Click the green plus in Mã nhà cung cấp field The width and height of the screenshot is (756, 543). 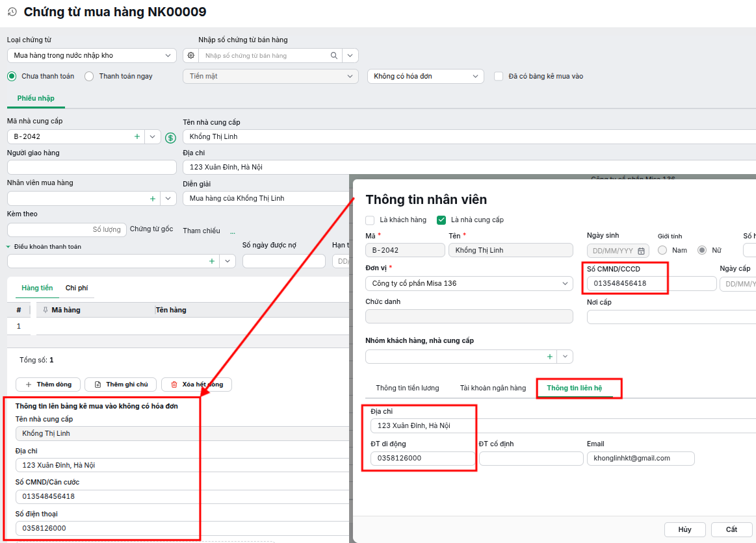137,136
